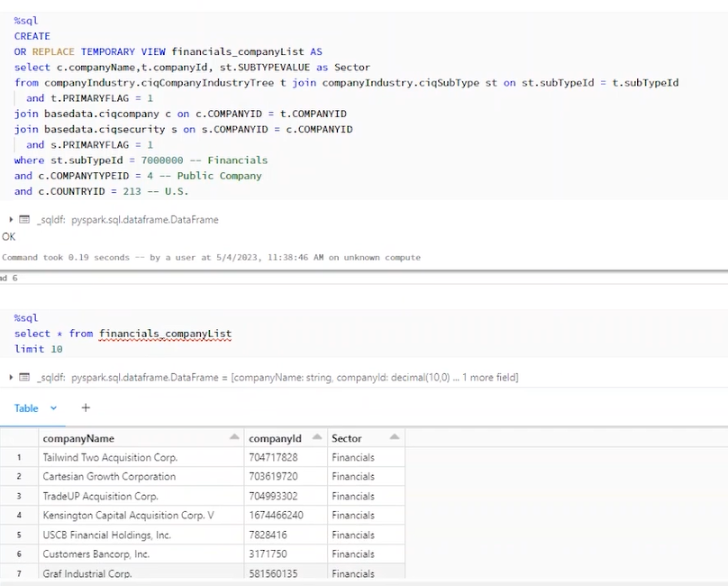728x586 pixels.
Task: Open the Table tab dropdown chevron
Action: [x=53, y=408]
